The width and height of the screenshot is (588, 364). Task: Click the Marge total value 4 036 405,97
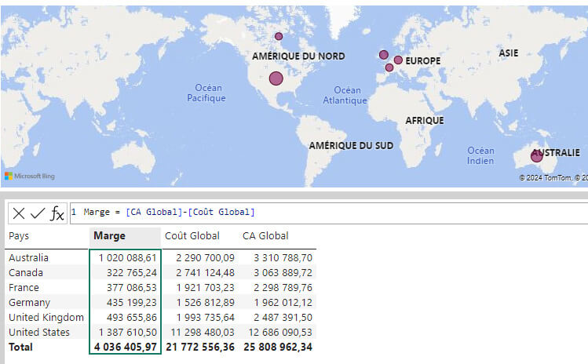126,347
